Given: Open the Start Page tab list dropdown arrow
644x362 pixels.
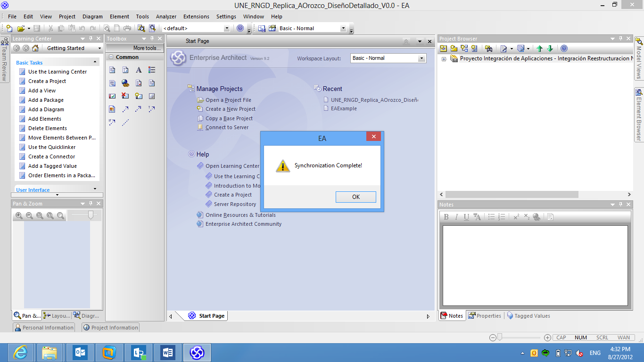Looking at the screenshot, I should click(420, 41).
